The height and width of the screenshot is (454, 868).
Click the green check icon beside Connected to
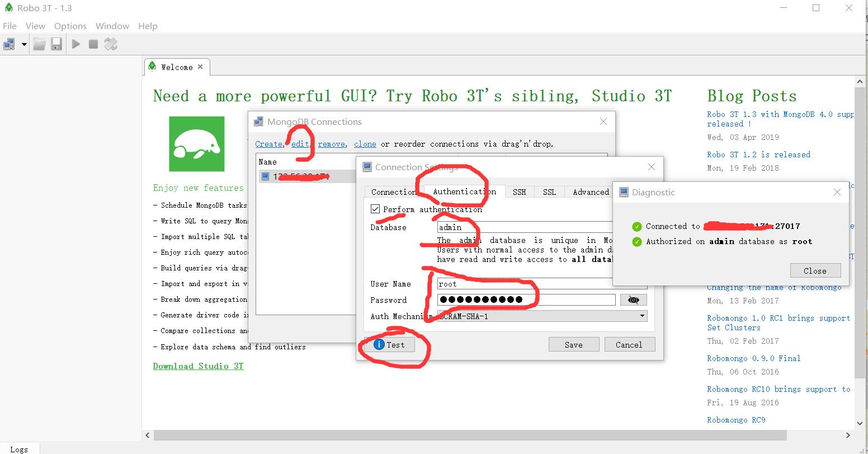(636, 227)
